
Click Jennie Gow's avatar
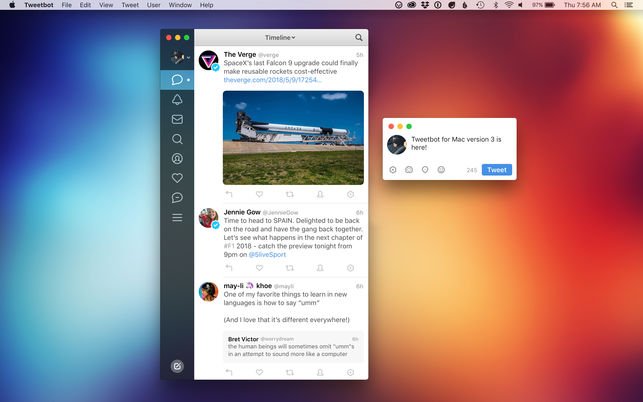pos(208,218)
